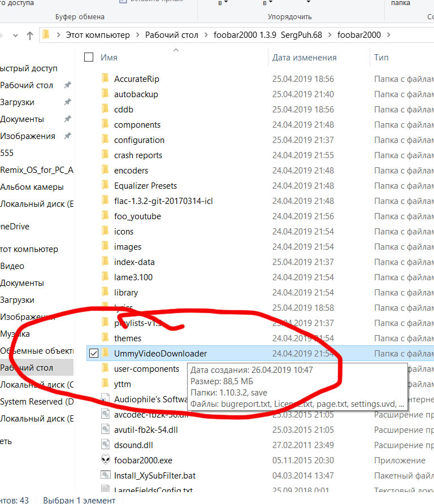Screen dimensions: 434x504
Task: Click Приложение type of foobar2000.exe
Action: point(400,460)
